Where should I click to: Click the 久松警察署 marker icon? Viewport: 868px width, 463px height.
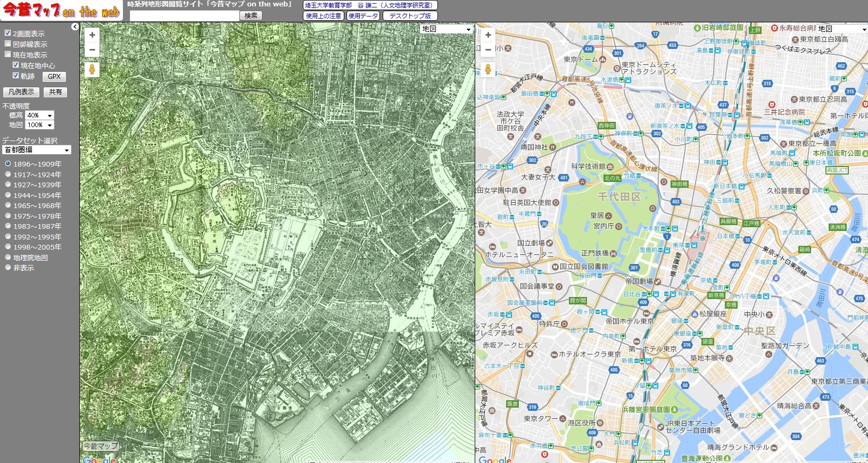(x=806, y=191)
